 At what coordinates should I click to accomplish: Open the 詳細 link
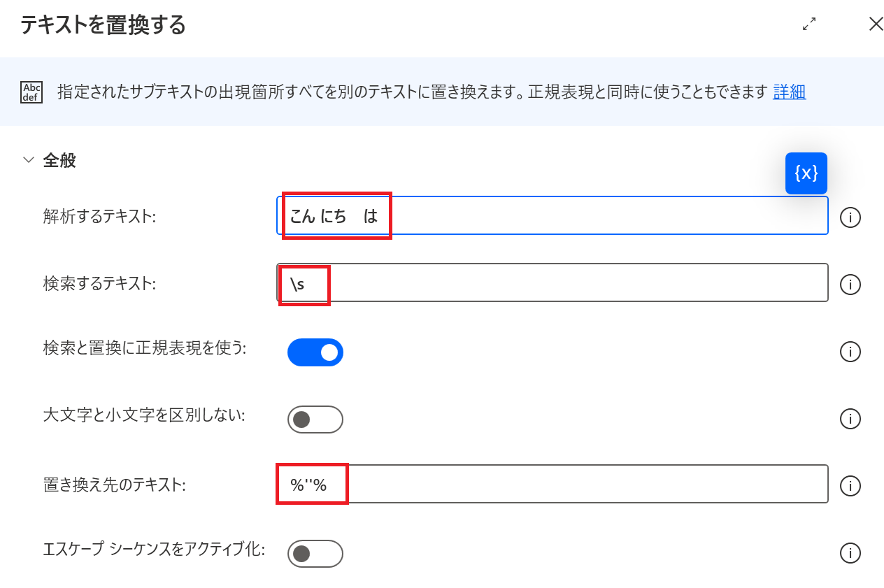(789, 92)
